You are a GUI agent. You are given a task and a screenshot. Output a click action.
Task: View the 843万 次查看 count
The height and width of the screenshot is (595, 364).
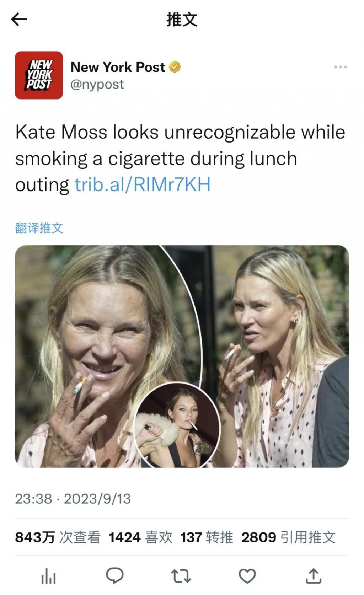tap(58, 537)
